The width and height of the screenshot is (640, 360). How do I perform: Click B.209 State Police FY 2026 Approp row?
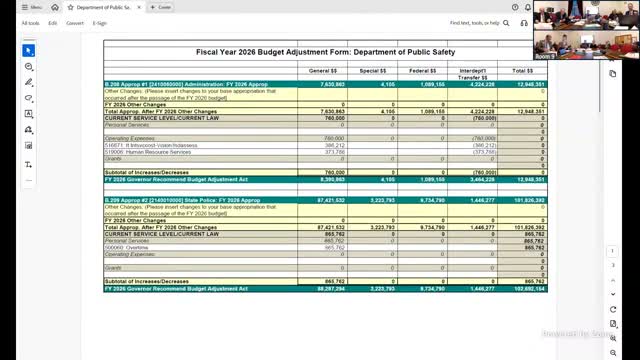(325, 200)
